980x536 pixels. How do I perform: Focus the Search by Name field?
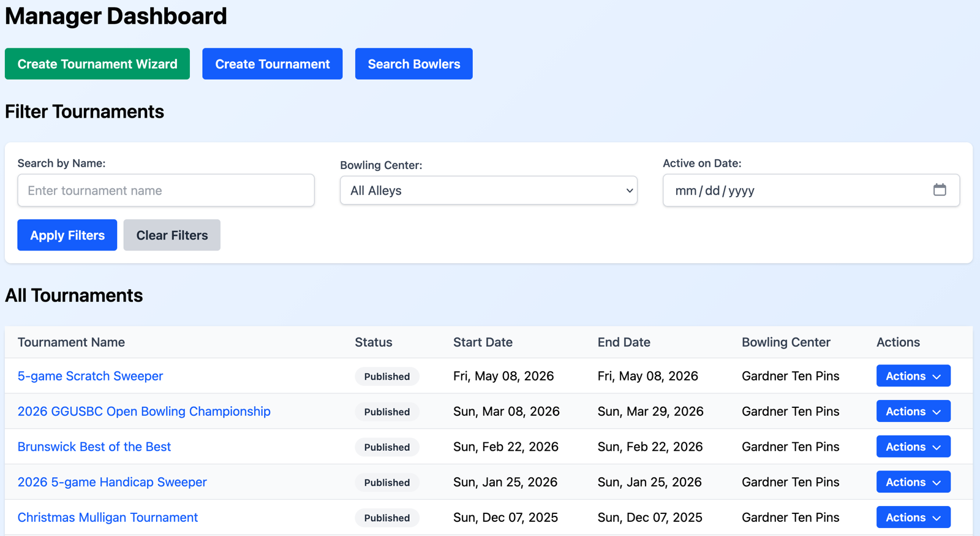(166, 191)
